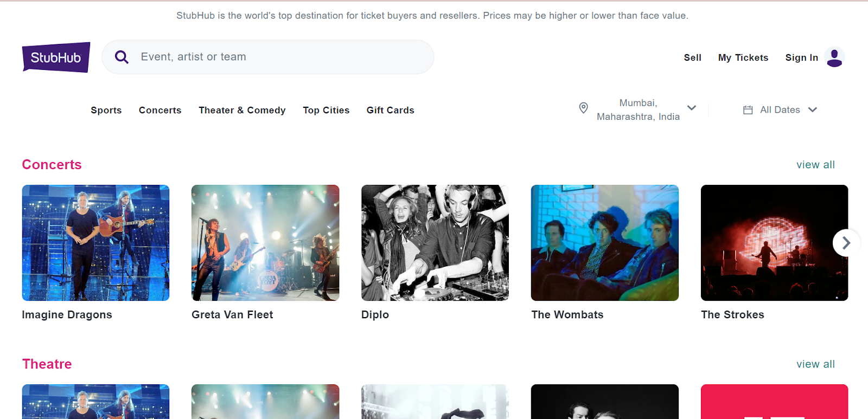Click the magnifying glass search icon
The width and height of the screenshot is (868, 419).
122,57
